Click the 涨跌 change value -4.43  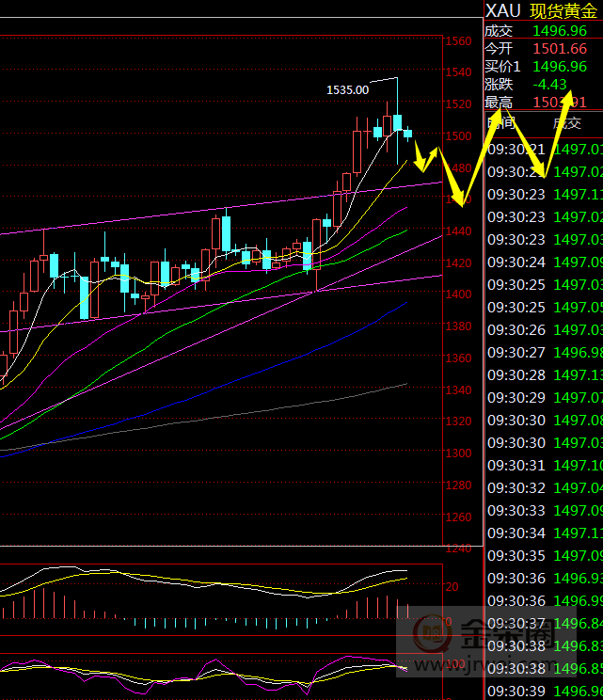(x=549, y=85)
